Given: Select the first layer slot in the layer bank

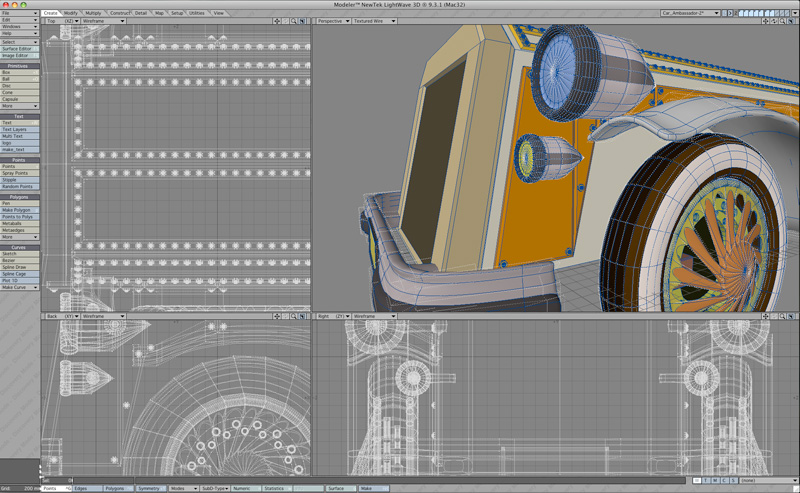Looking at the screenshot, I should [739, 13].
